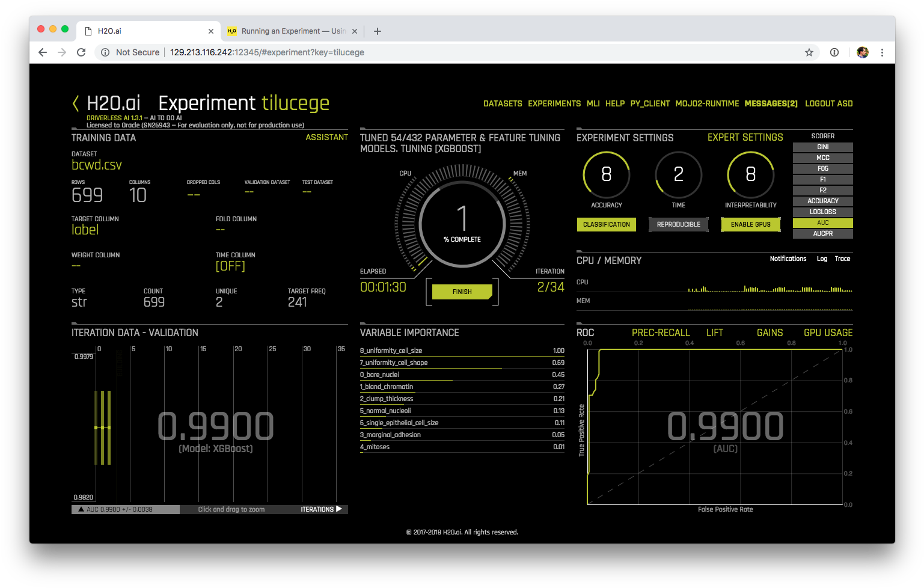Click the 4_mitoses variable row
Viewport: 924px width, 588px height.
coord(462,447)
